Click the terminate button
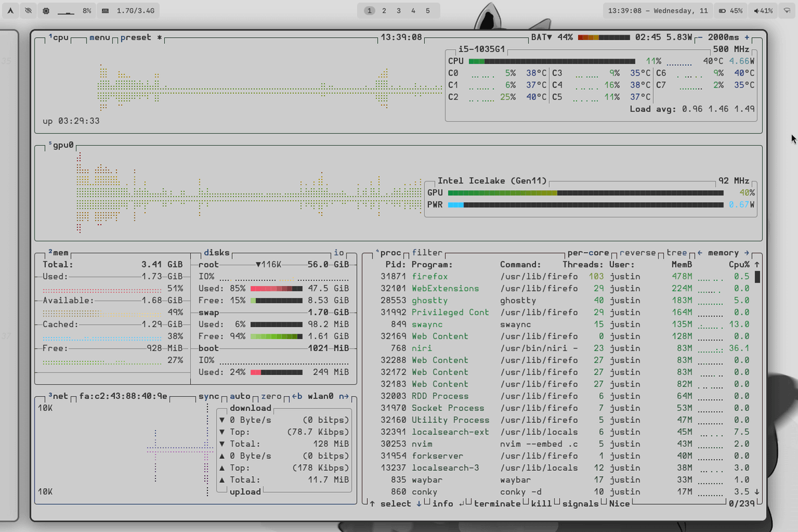Image resolution: width=798 pixels, height=532 pixels. tap(497, 503)
